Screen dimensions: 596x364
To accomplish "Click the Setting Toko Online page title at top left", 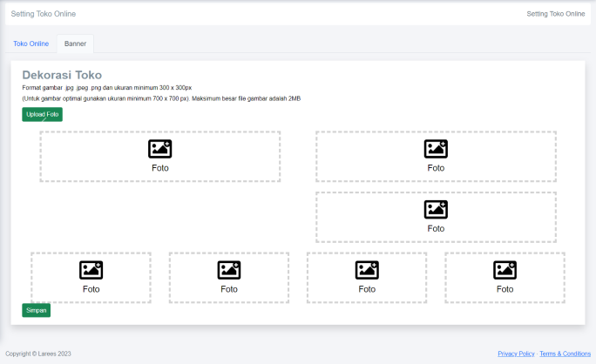I will [x=43, y=14].
